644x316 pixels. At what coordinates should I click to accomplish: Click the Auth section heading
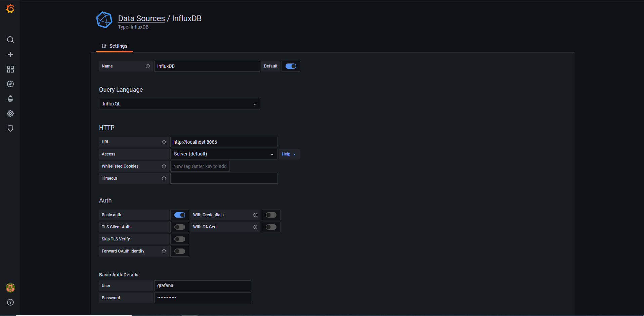tap(105, 200)
